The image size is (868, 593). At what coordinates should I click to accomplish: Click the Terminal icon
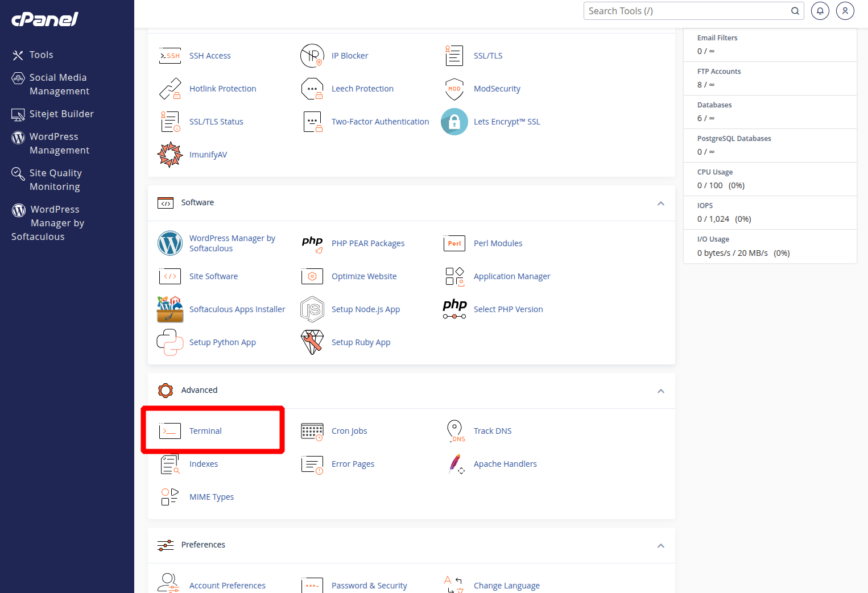click(x=170, y=431)
